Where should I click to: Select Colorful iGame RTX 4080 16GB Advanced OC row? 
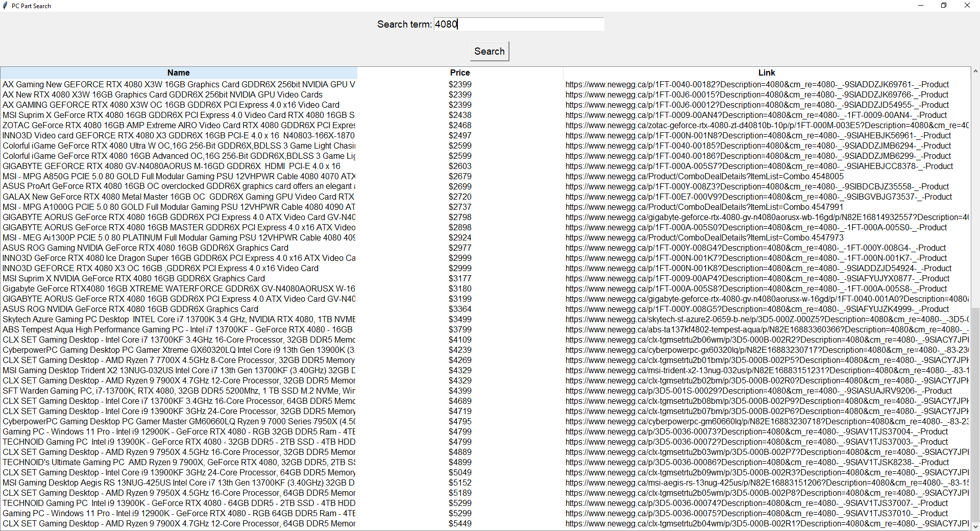click(x=485, y=156)
